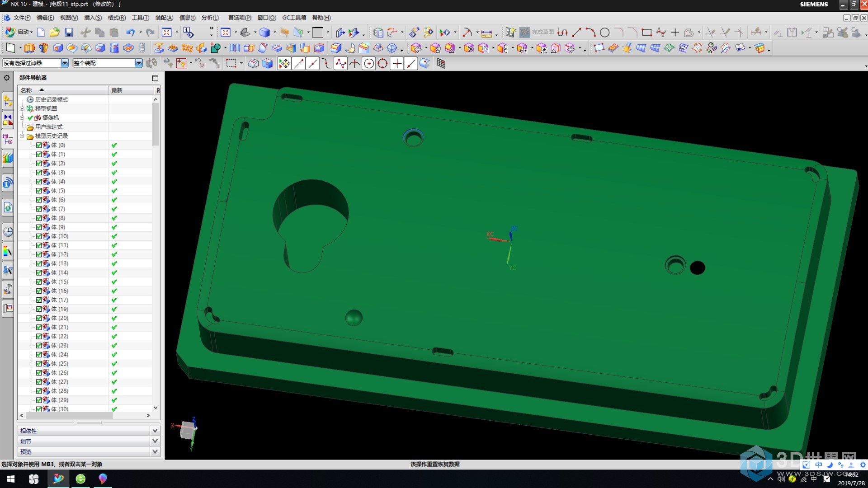Expand the 模型视图 tree node
The height and width of the screenshot is (488, 868).
(22, 108)
